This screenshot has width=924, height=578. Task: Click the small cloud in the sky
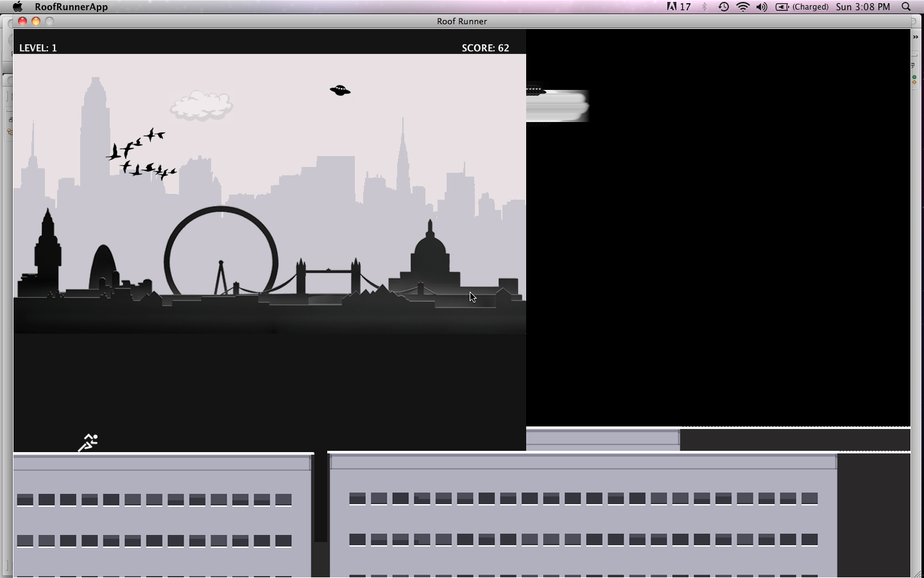(201, 105)
